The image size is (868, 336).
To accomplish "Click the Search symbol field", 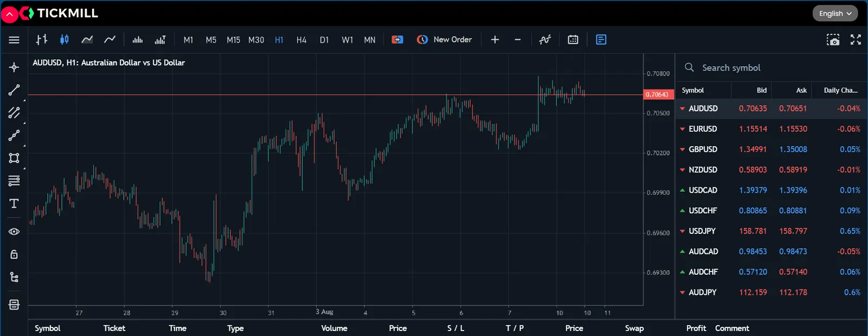I will click(770, 68).
